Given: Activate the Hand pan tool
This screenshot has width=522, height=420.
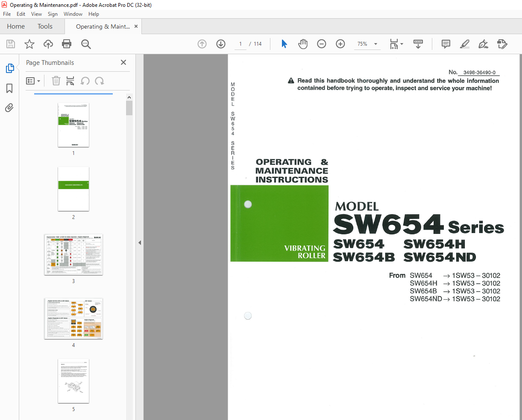Looking at the screenshot, I should (303, 44).
